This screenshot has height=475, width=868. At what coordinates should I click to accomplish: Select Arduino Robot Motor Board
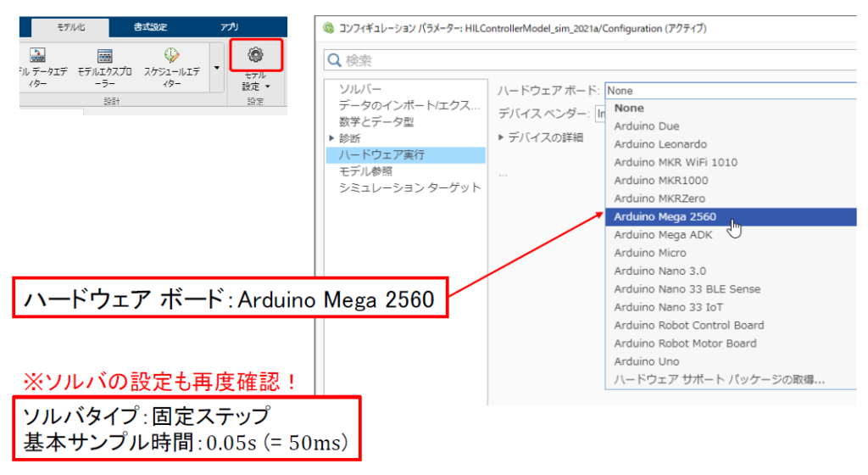tap(731, 344)
